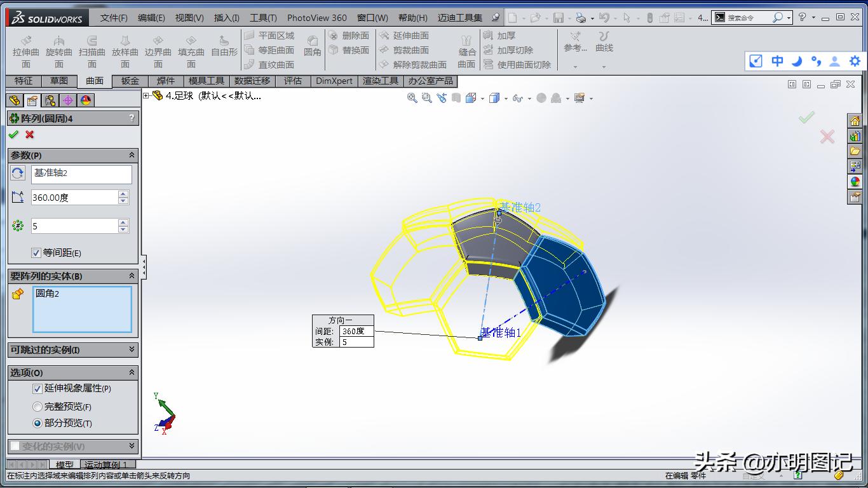Select the 放样曲面 (Lofted Surface) tool

(x=125, y=50)
